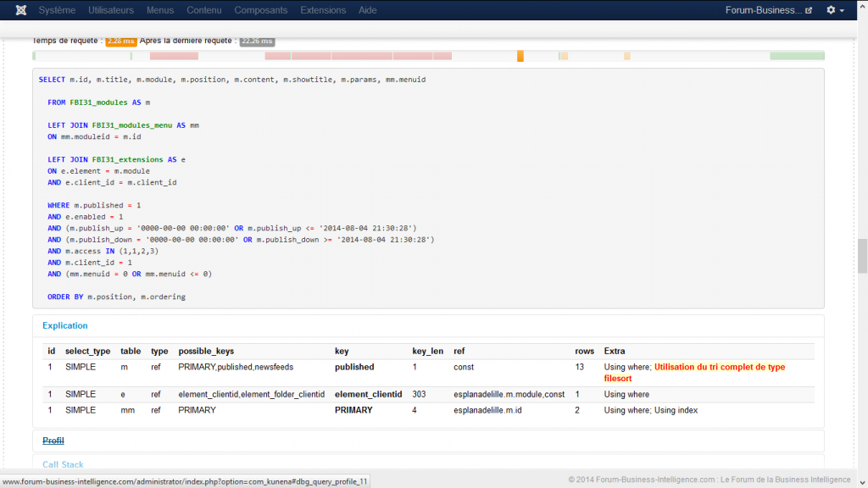Click the 'key_len' column header

tap(427, 351)
